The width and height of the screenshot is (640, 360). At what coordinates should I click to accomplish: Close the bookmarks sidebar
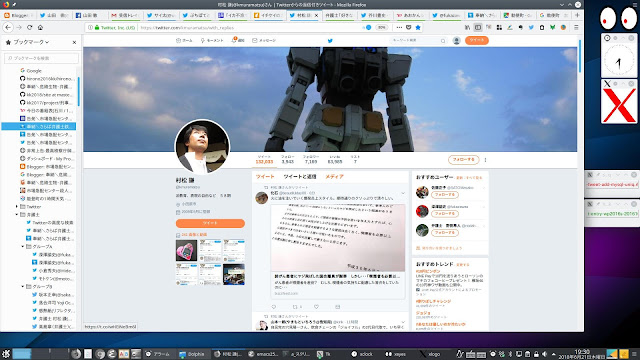(74, 42)
